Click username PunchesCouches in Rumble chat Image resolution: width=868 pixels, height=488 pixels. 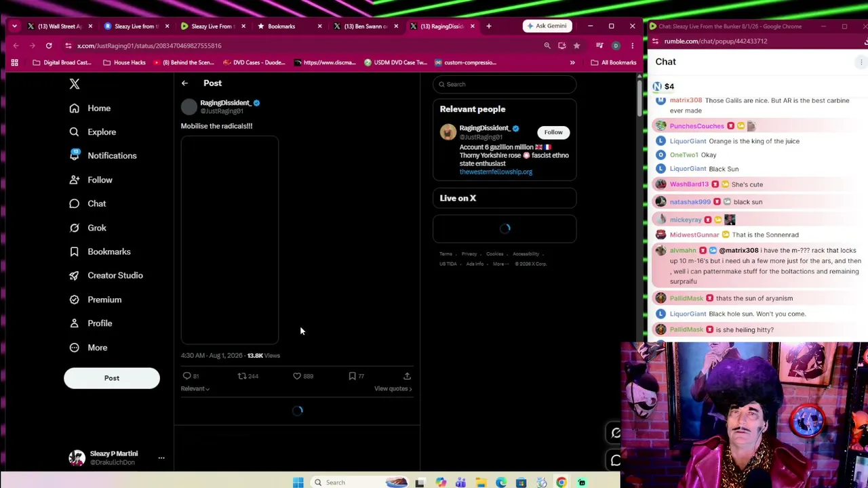(x=697, y=127)
